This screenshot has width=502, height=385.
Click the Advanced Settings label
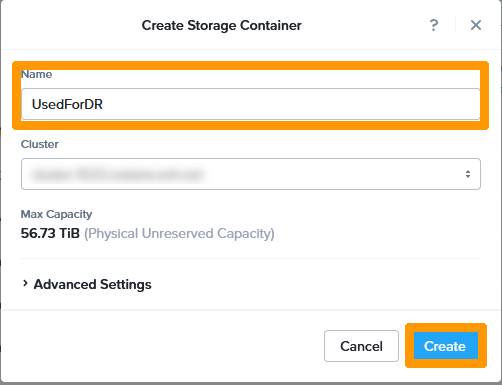point(92,284)
